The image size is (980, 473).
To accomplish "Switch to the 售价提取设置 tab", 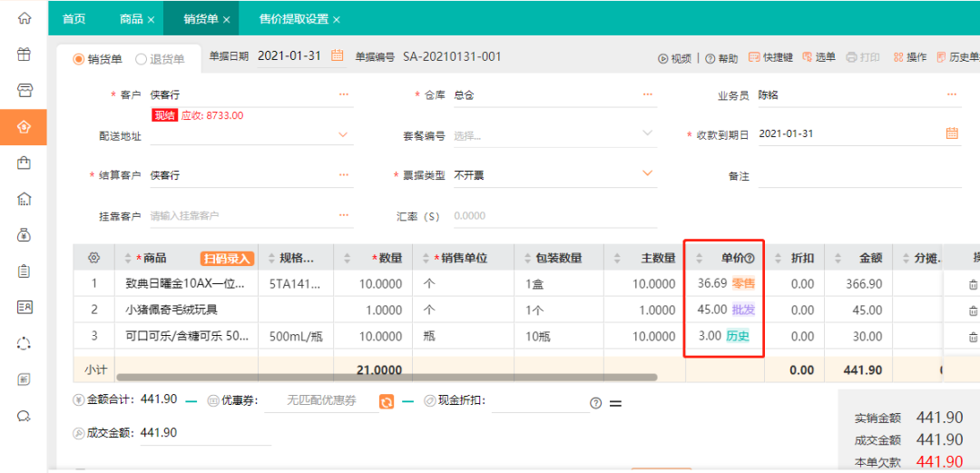I will (293, 19).
